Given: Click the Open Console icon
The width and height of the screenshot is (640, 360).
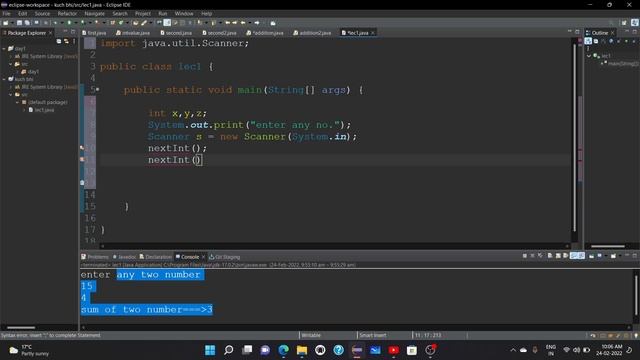Looking at the screenshot, I should (x=613, y=256).
